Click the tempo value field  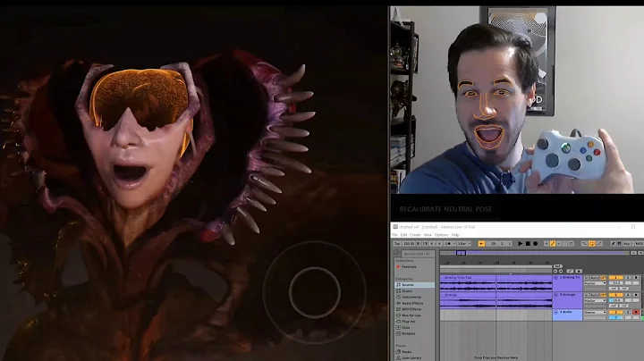[409, 244]
